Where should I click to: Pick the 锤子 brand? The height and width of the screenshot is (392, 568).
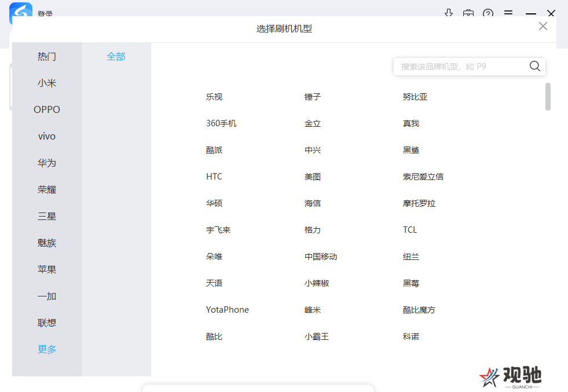(x=313, y=97)
